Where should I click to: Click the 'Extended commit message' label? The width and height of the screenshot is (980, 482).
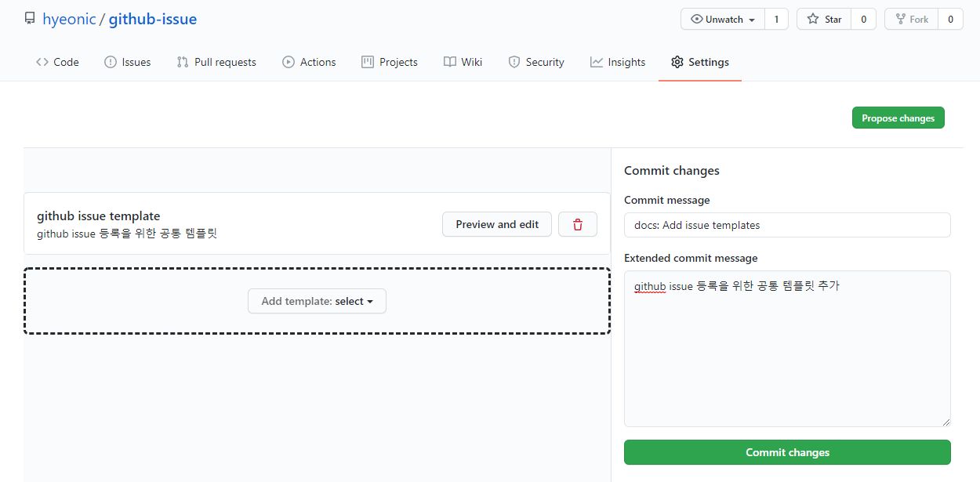coord(691,258)
